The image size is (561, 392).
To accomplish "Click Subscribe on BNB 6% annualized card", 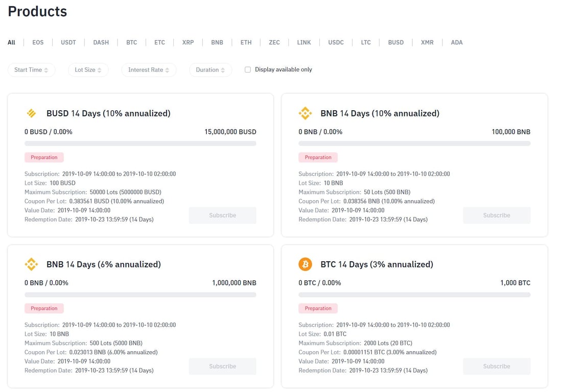I will pos(222,366).
